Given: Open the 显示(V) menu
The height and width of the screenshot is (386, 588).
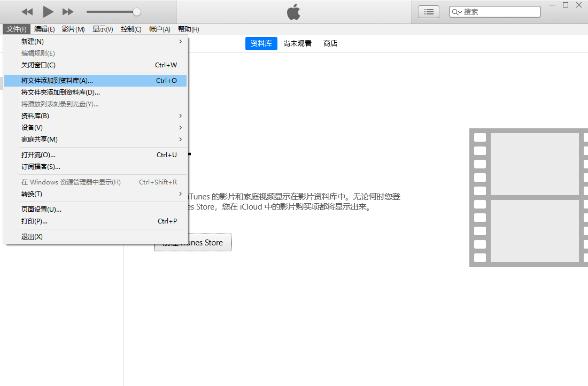Looking at the screenshot, I should tap(103, 29).
